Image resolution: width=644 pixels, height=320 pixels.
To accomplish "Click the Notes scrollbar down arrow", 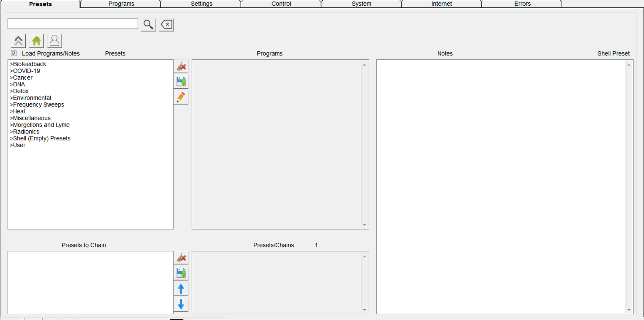I will pyautogui.click(x=629, y=310).
